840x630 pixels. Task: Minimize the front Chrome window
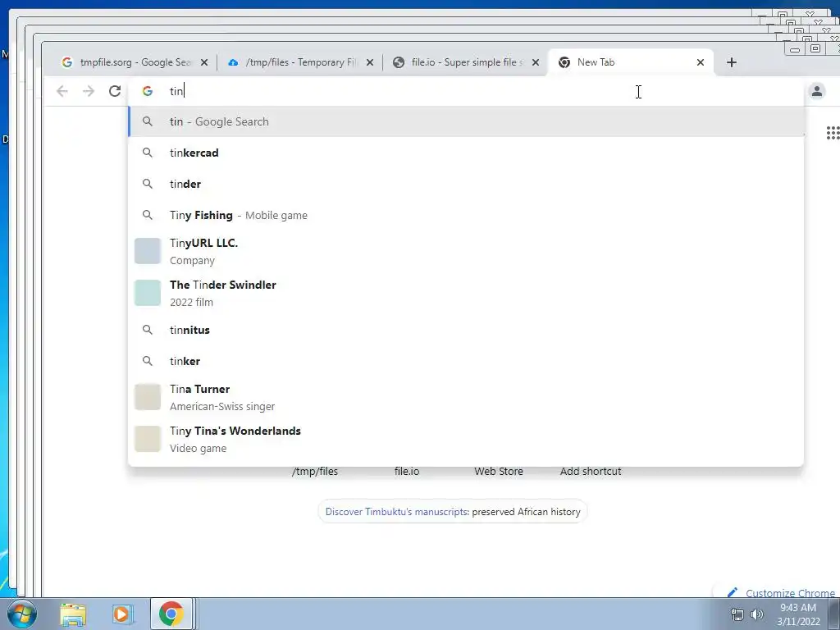795,49
